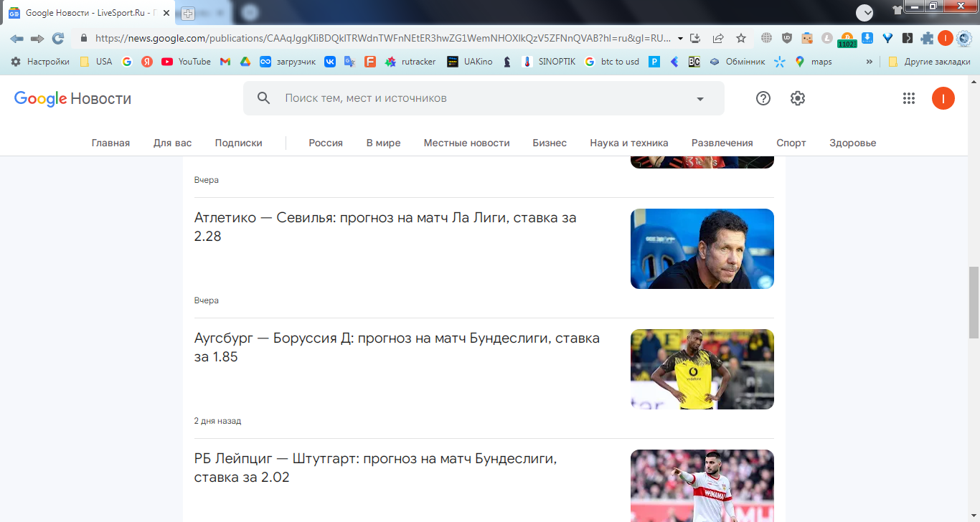
Task: Open the tab search dropdown
Action: (864, 12)
